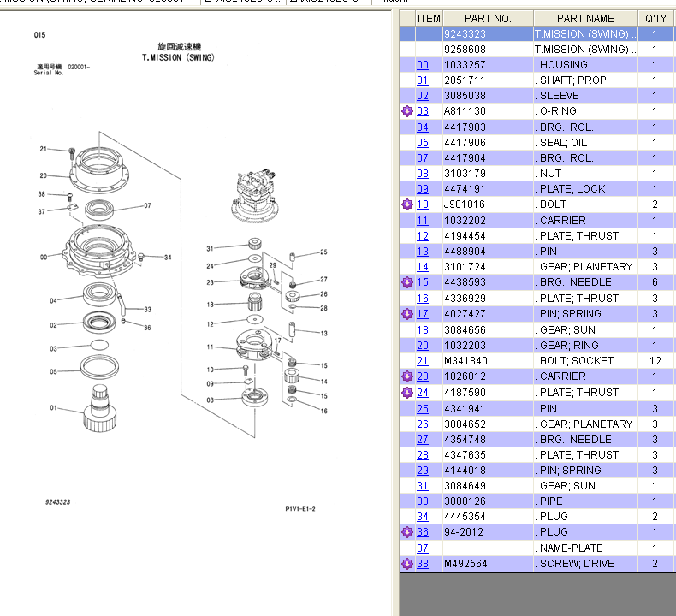This screenshot has width=676, height=616.
Task: Click the purple gear icon beside item 17
Action: coord(407,314)
